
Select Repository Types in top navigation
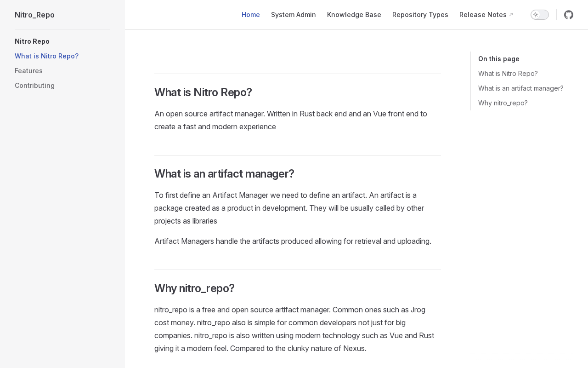point(420,15)
